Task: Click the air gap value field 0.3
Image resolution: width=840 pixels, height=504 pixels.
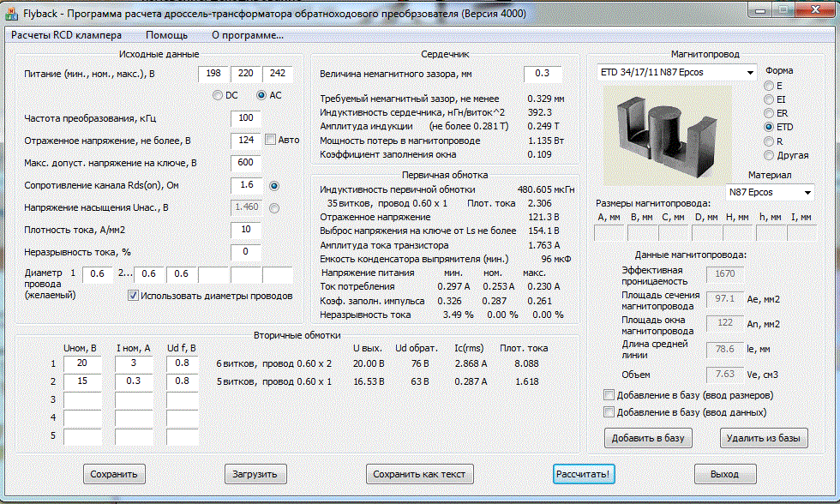Action: (542, 74)
